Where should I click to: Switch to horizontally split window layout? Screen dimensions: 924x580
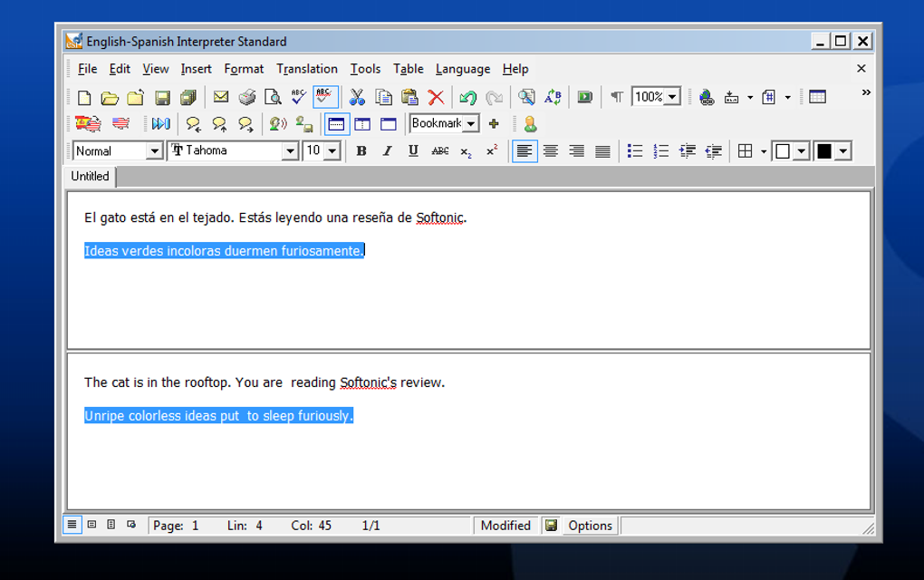(336, 124)
